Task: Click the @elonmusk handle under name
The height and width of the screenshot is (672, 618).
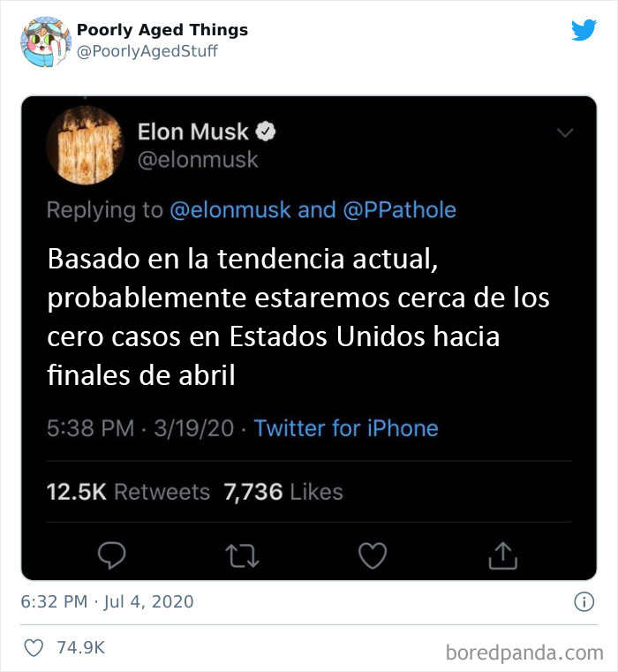Action: pyautogui.click(x=198, y=161)
